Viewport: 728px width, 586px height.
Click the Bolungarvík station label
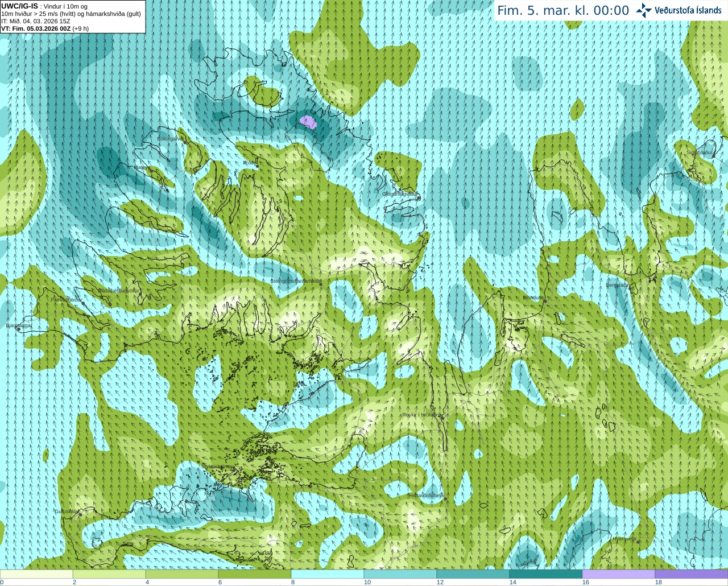tap(171, 139)
